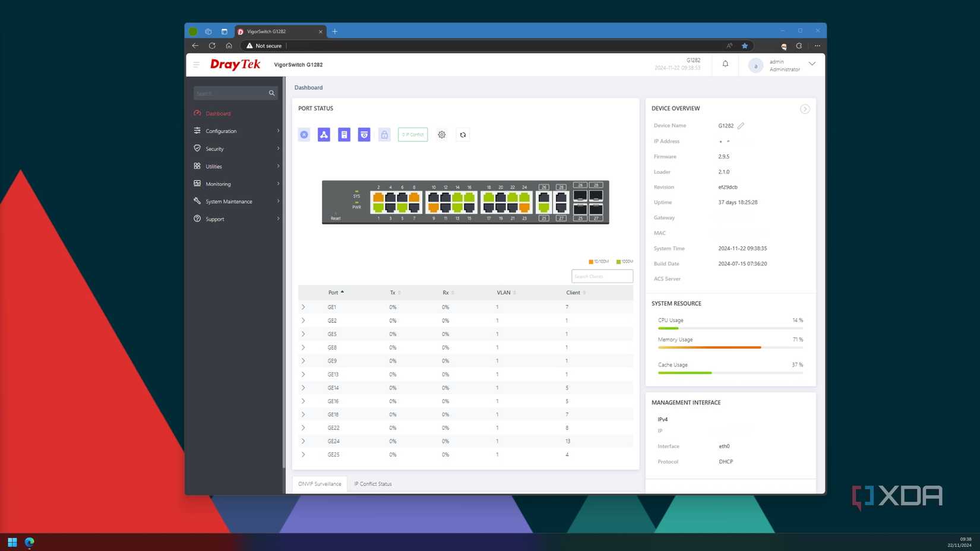Screen dimensions: 980x551
Task: Switch to the IP Conflict Status tab
Action: click(x=373, y=484)
